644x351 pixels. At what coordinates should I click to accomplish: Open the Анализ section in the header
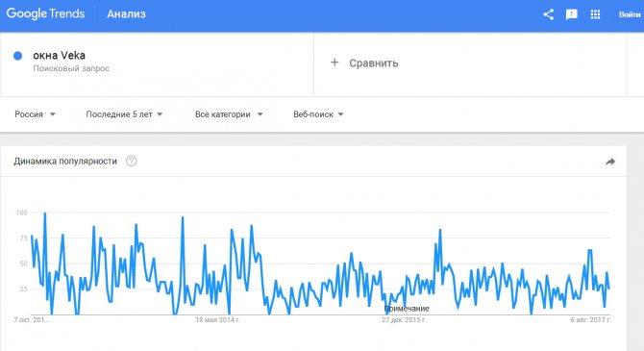[x=127, y=14]
